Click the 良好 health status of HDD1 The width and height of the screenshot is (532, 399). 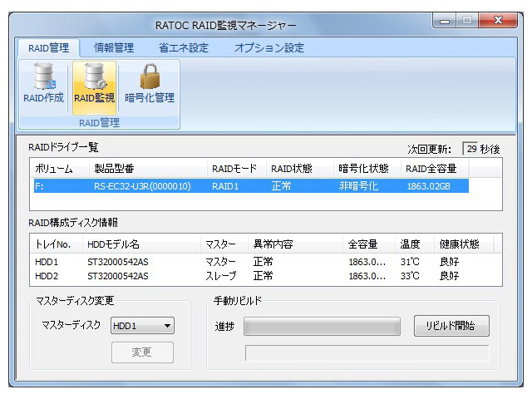pos(449,262)
